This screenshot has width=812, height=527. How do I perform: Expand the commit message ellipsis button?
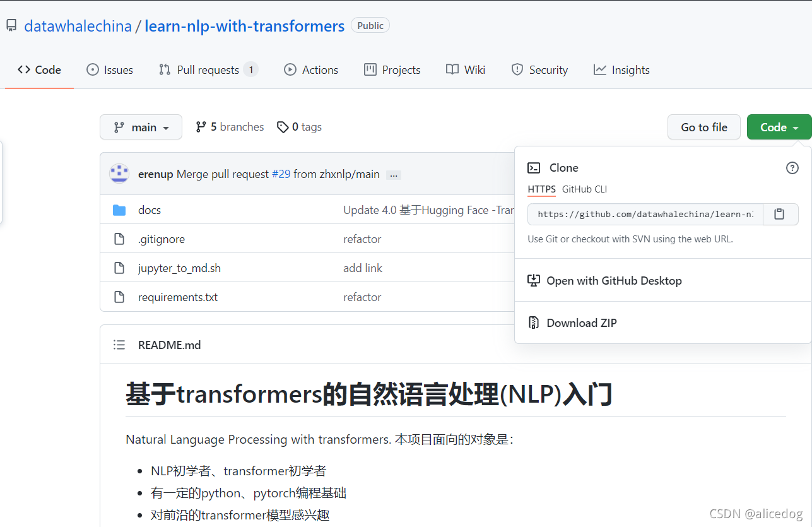tap(394, 175)
